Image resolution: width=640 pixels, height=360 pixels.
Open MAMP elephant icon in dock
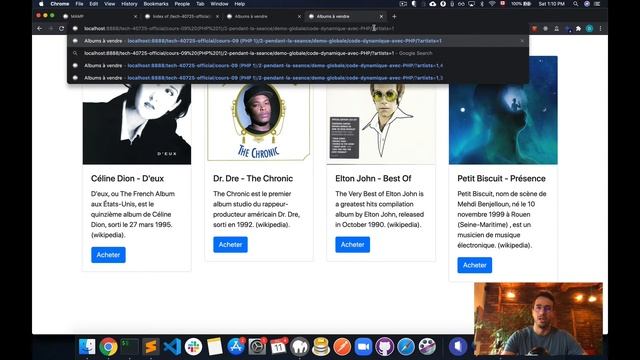click(300, 347)
